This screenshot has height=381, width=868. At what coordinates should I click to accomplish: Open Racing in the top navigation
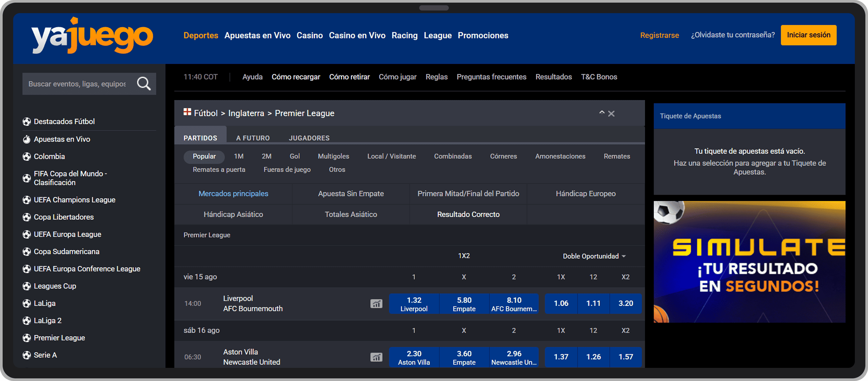point(404,35)
